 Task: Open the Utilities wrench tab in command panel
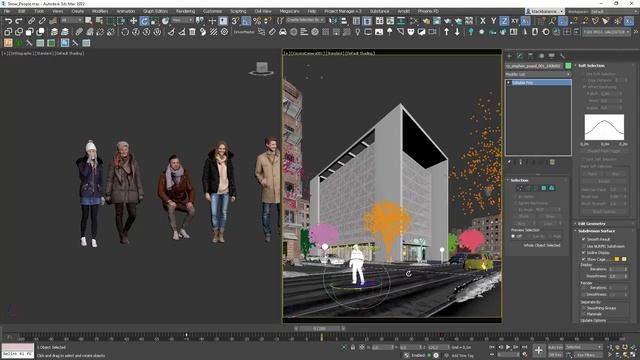(562, 56)
